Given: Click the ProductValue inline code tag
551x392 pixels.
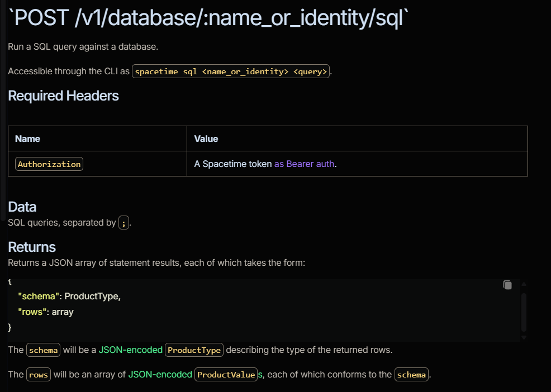Looking at the screenshot, I should 226,375.
